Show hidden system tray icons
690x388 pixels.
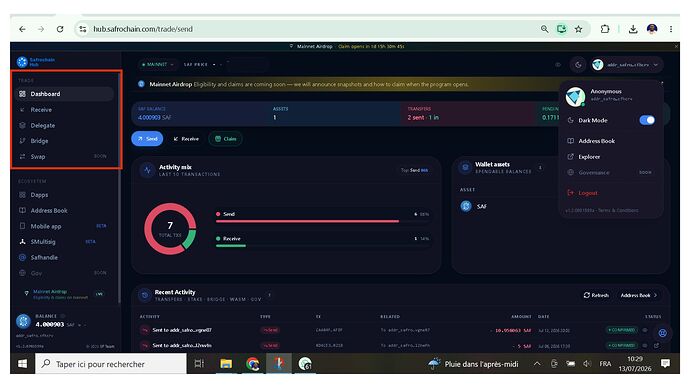click(x=537, y=364)
